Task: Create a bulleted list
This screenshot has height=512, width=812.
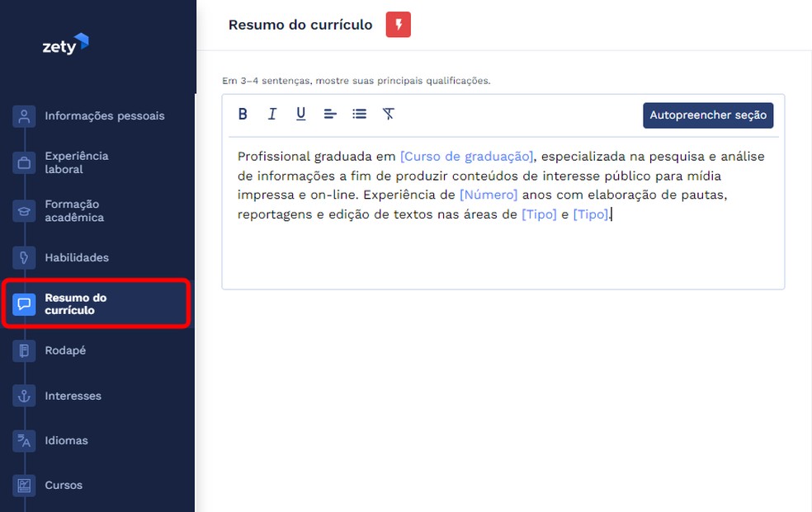Action: coord(359,114)
